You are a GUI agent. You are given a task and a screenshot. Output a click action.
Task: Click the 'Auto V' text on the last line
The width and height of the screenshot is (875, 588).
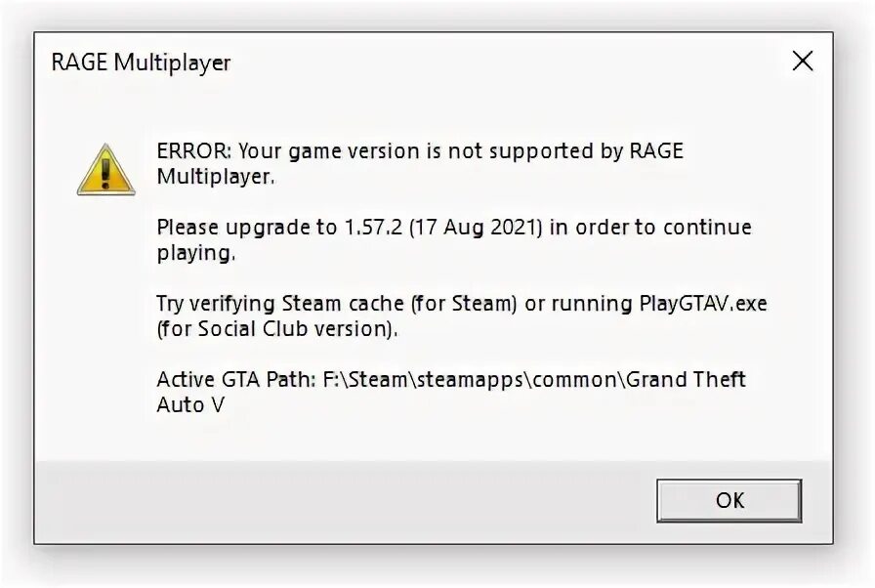(x=190, y=405)
